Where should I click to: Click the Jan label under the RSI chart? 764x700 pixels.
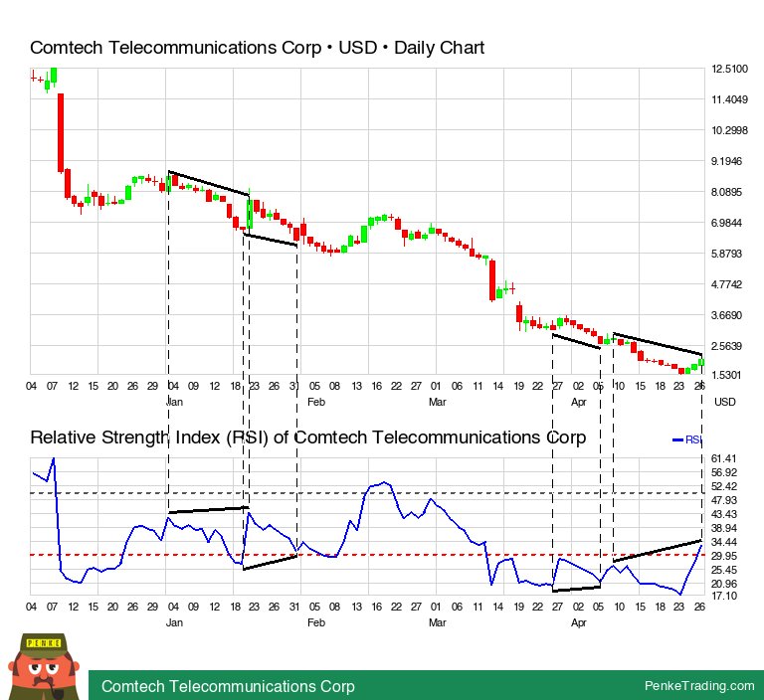click(174, 622)
